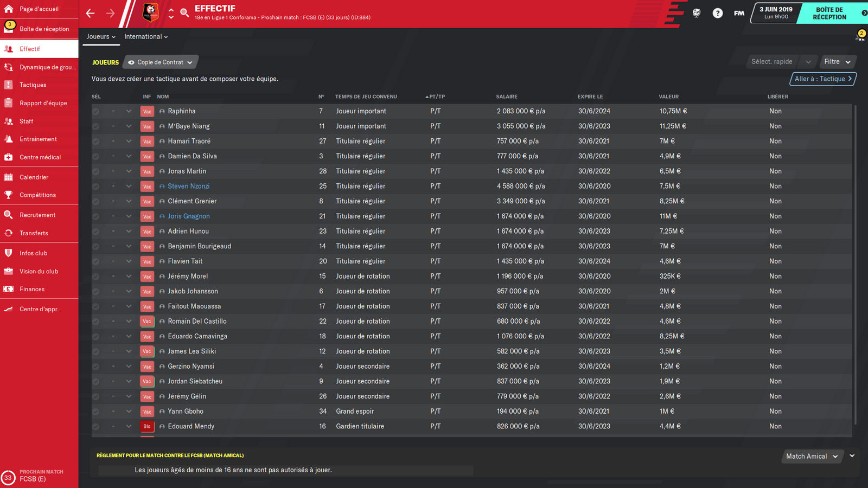This screenshot has width=868, height=488.
Task: Open the Copie de Contrat view dropdown
Action: point(161,62)
